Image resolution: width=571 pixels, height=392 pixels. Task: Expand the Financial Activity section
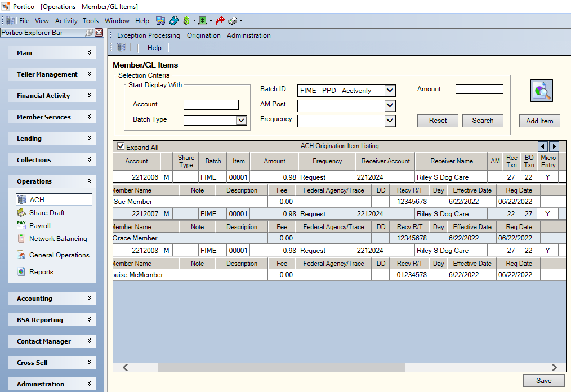52,96
